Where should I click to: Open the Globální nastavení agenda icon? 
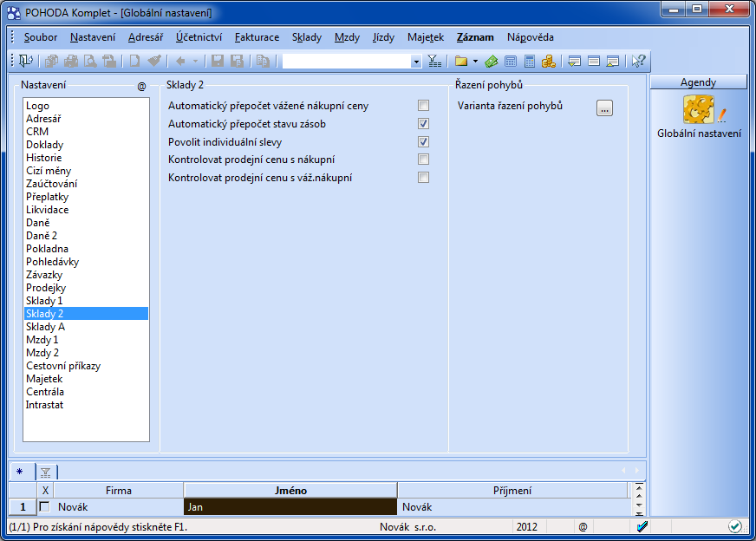tap(699, 117)
